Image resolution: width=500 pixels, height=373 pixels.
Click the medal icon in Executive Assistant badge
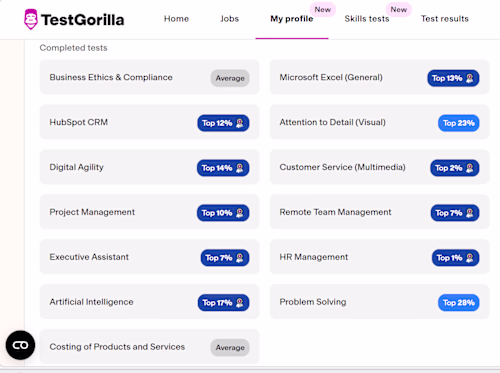coord(240,258)
